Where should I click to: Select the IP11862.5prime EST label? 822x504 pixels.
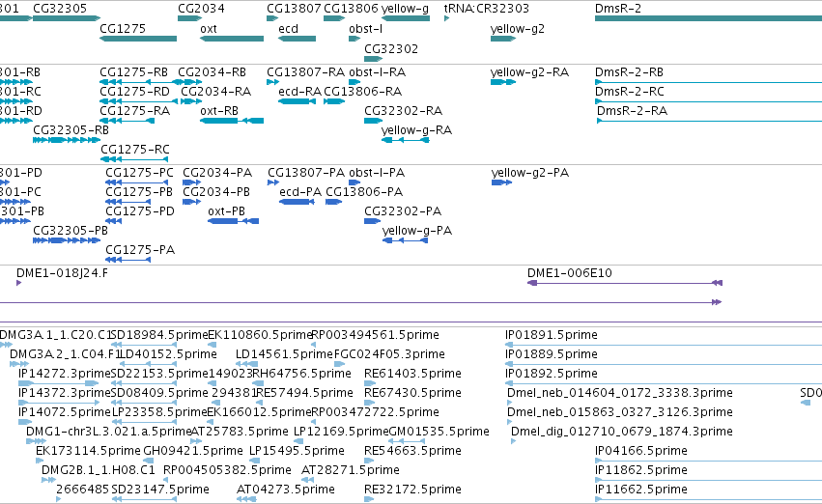click(641, 470)
